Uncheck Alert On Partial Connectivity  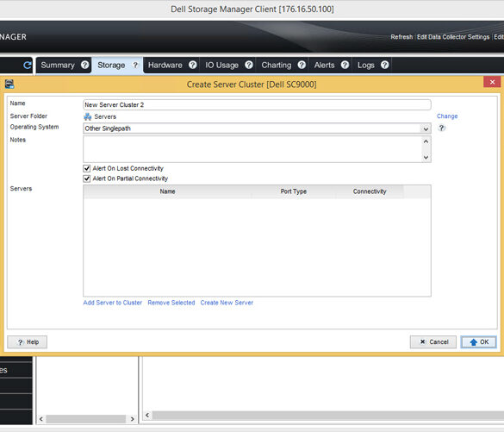(86, 178)
